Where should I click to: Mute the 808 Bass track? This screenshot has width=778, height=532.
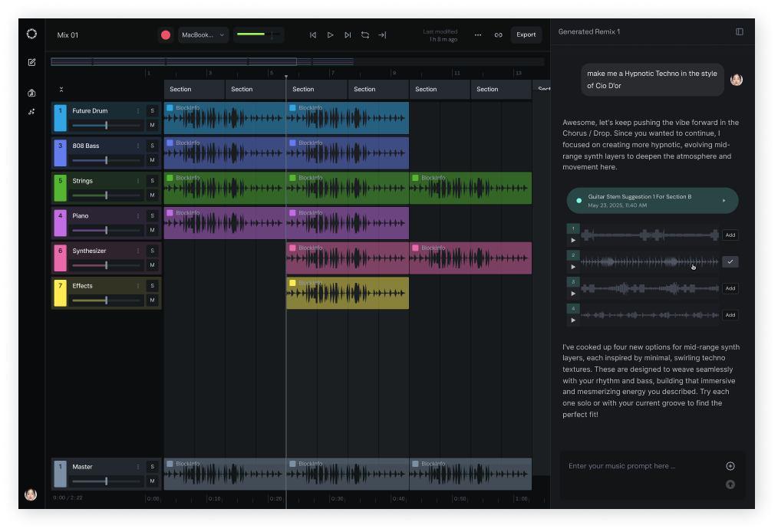click(153, 160)
